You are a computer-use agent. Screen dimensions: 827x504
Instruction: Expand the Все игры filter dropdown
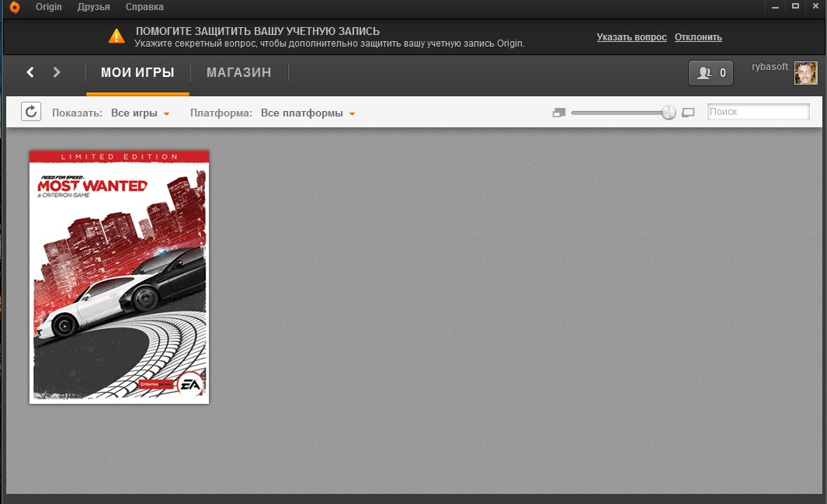coord(140,113)
